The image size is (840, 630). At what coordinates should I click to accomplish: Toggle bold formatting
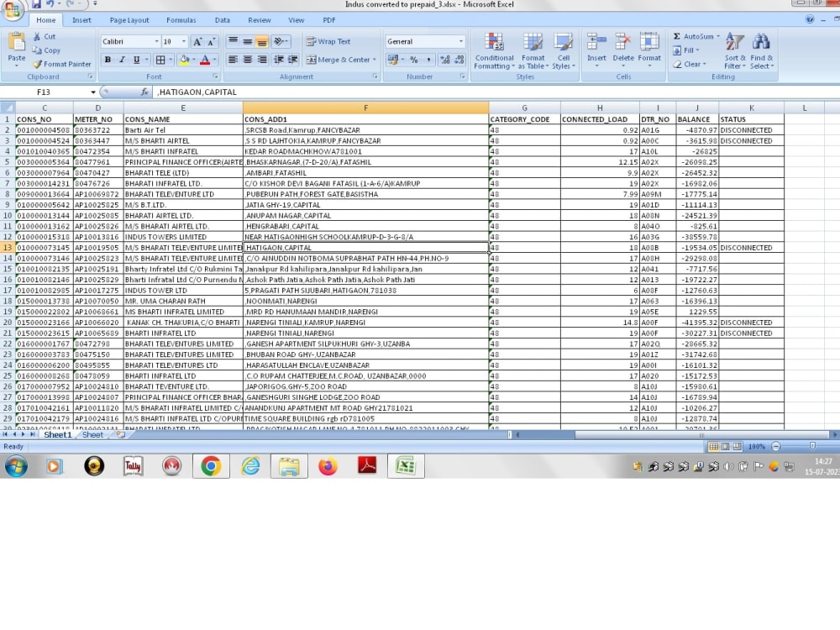[108, 60]
